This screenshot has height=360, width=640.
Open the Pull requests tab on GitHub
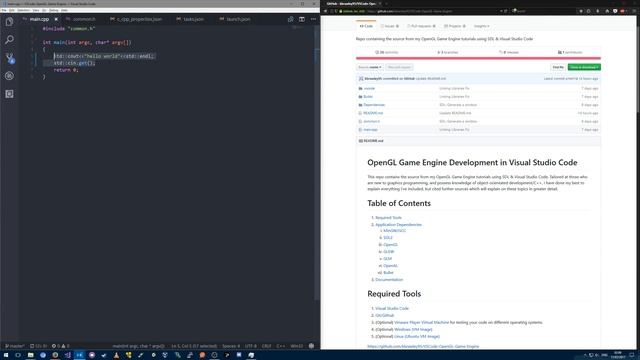pos(421,26)
